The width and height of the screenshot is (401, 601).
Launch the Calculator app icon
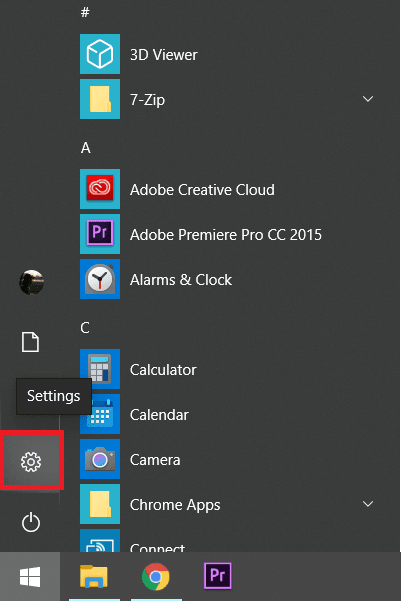[100, 369]
